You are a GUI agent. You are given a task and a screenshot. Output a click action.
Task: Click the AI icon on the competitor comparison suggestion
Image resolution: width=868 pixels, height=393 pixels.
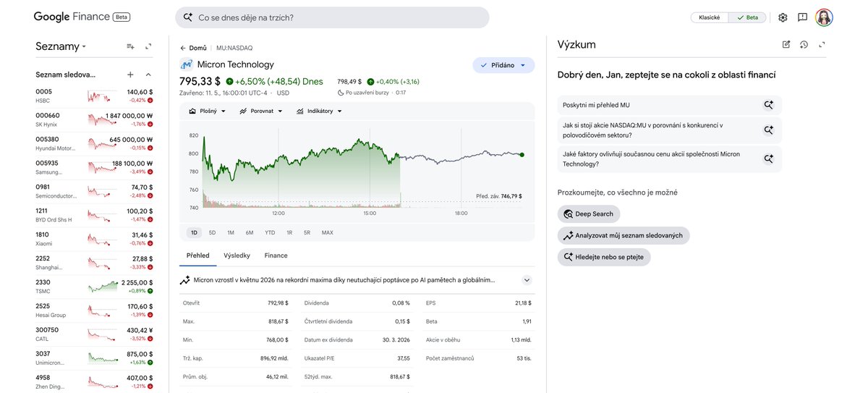coord(769,130)
